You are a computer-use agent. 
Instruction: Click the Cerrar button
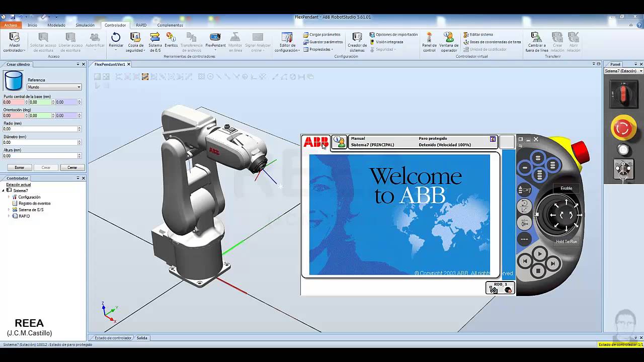72,167
